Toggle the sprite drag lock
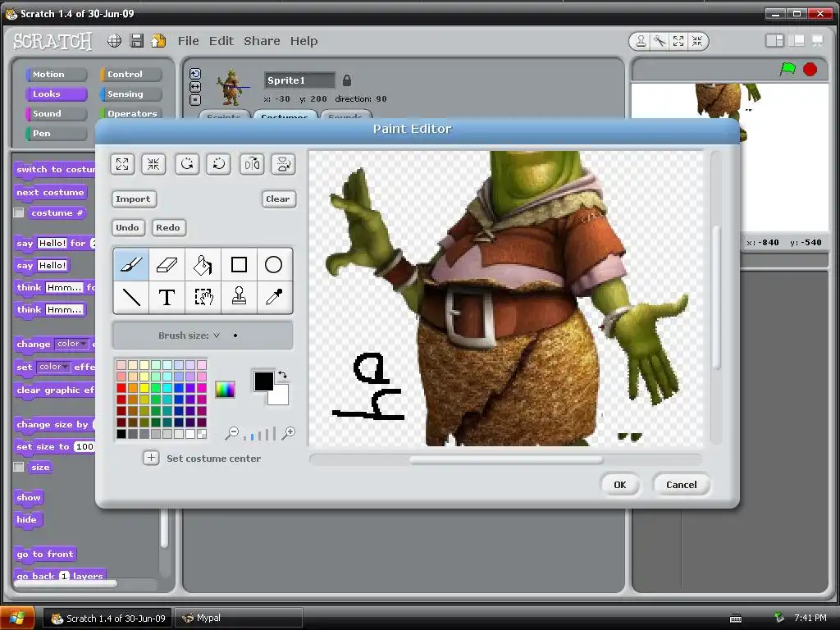840x630 pixels. (347, 80)
